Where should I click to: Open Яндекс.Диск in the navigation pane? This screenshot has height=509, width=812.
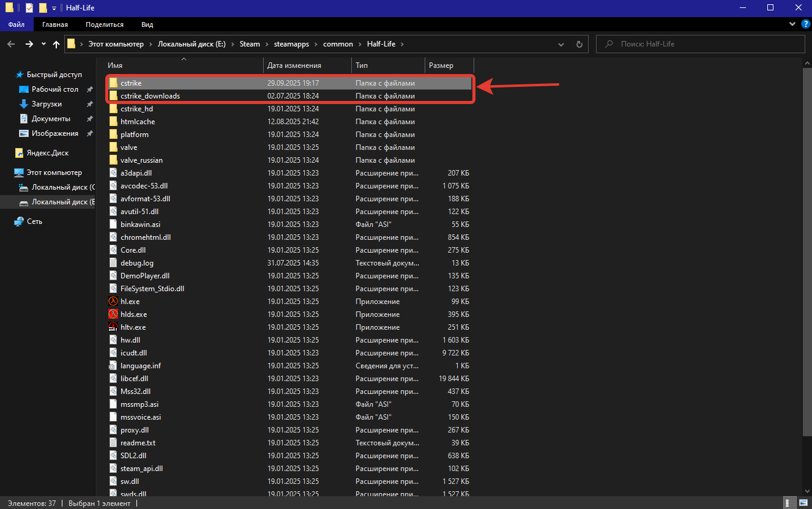point(47,153)
